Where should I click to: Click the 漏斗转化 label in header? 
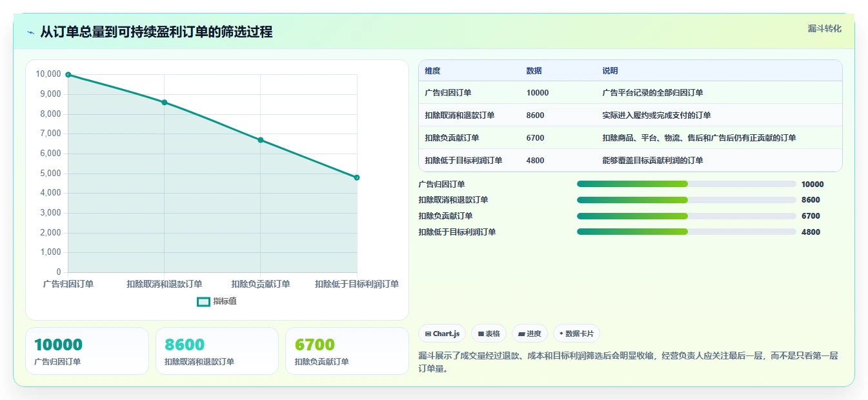point(825,28)
